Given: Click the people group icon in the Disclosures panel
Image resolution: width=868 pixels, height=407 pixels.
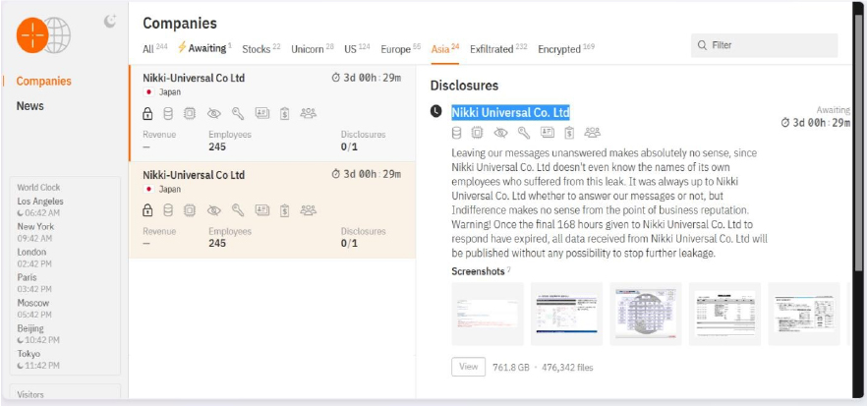Looking at the screenshot, I should 593,132.
